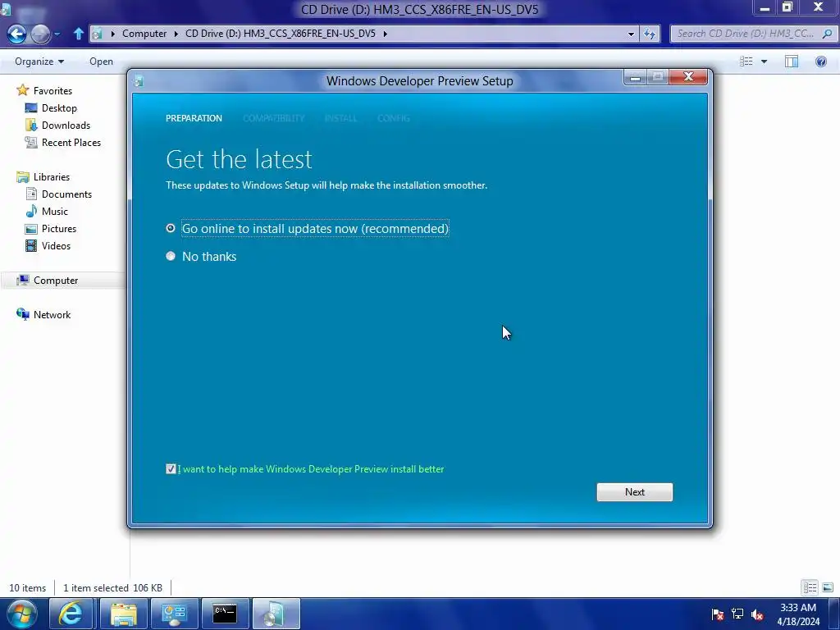
Task: Click the network tray icon
Action: click(x=737, y=614)
